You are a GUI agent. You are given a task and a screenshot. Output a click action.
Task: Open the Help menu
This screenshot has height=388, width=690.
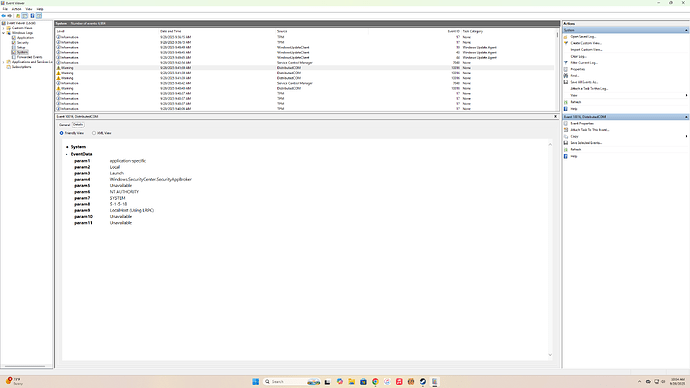[40, 9]
